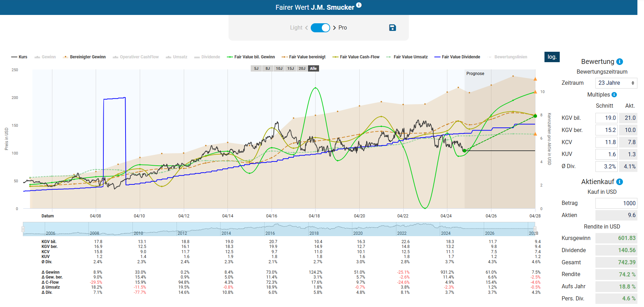Select the 10J time range tab
Image resolution: width=644 pixels, height=307 pixels.
point(279,68)
